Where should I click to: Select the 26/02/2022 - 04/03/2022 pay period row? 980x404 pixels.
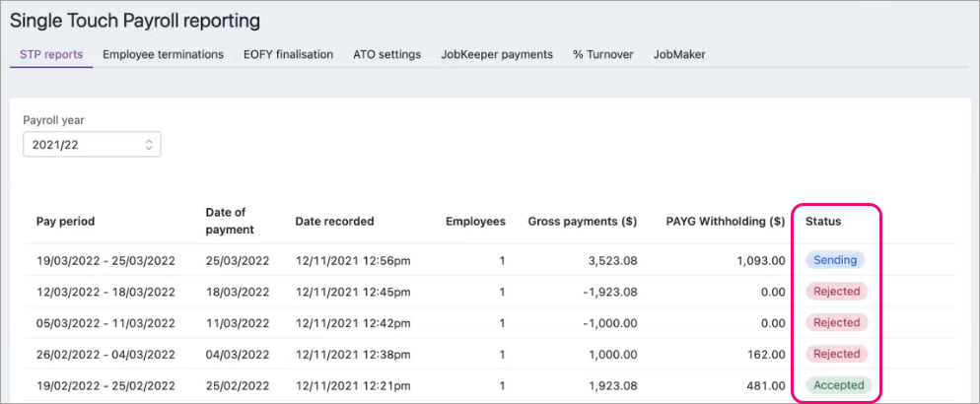tap(105, 355)
